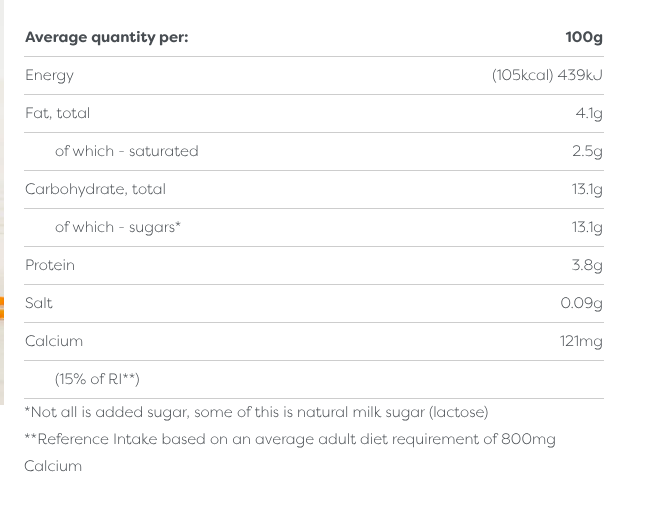This screenshot has height=505, width=660.
Task: Click the 'Average quantity per:' header
Action: (x=106, y=37)
